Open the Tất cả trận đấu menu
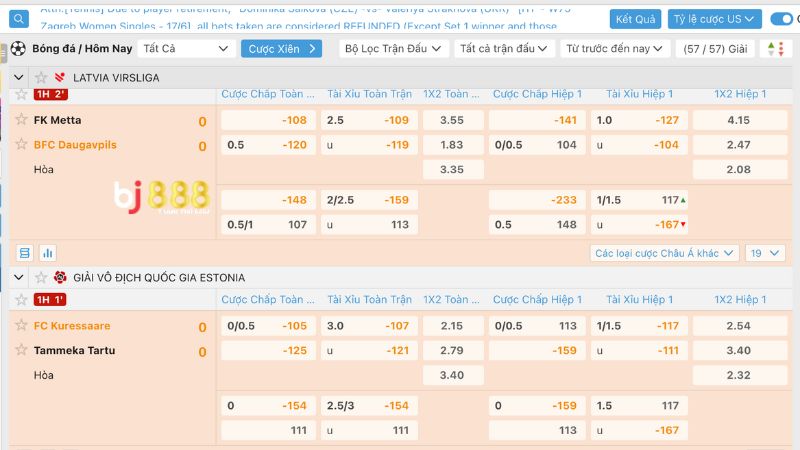 tap(504, 49)
